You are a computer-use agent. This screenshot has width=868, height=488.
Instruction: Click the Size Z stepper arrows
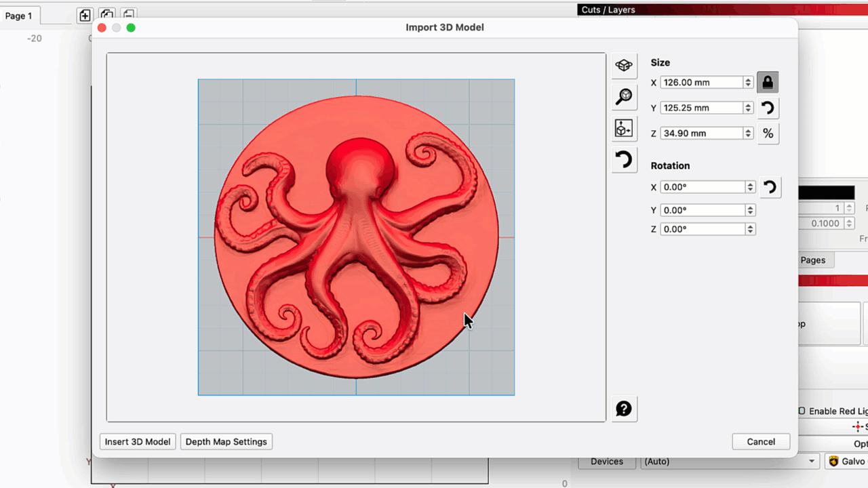click(x=748, y=134)
